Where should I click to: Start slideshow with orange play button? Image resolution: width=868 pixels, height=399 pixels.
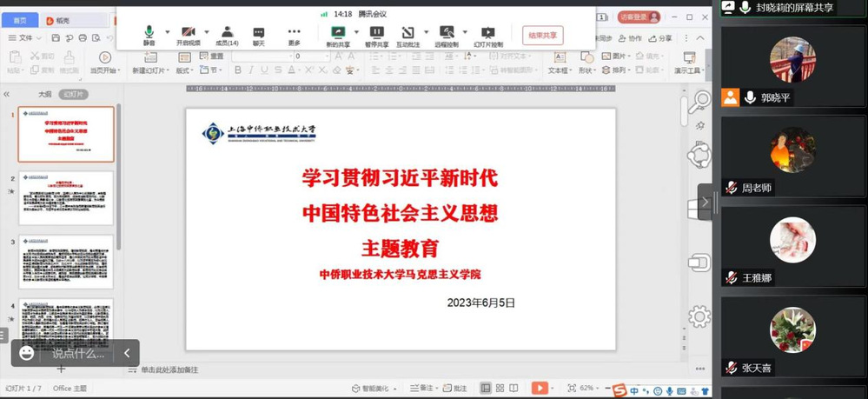pyautogui.click(x=540, y=388)
